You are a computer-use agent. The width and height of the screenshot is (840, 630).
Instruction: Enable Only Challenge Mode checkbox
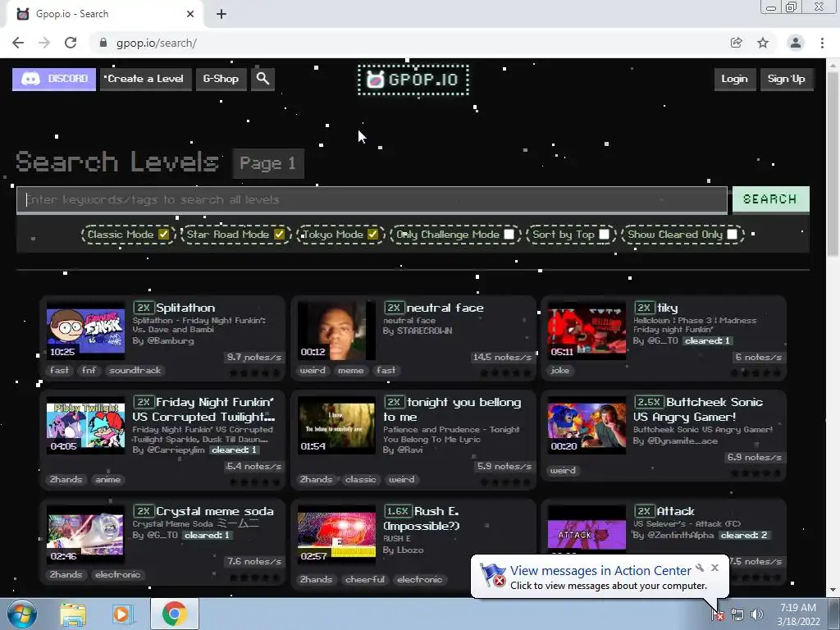click(509, 234)
